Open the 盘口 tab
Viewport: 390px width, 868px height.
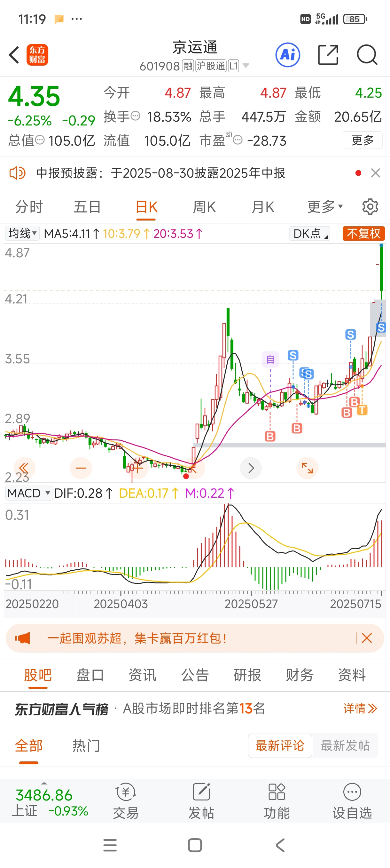tap(90, 675)
